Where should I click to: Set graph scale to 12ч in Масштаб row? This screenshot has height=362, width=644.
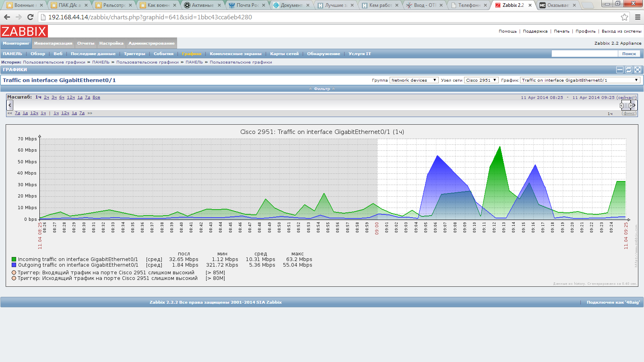[71, 97]
